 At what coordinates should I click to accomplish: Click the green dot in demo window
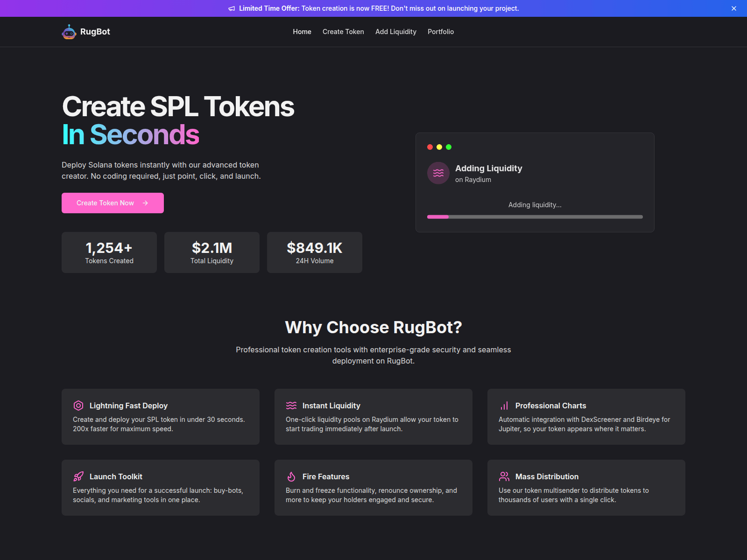449,147
